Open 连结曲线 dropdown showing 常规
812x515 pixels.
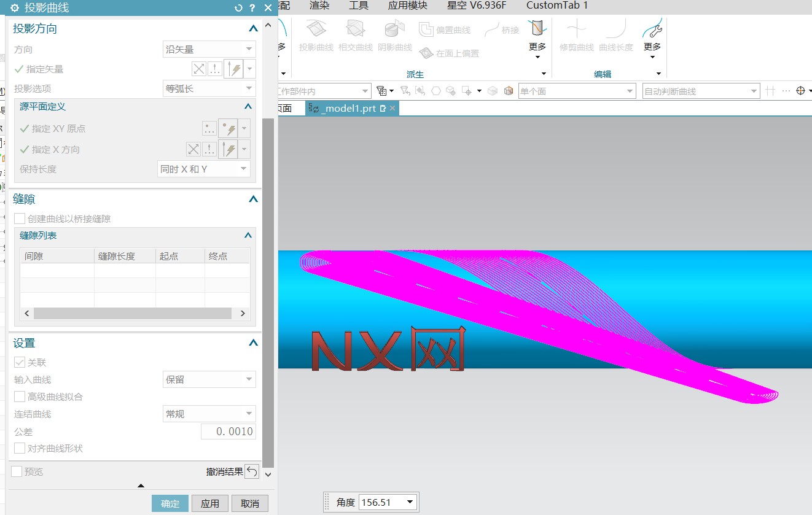tap(209, 414)
